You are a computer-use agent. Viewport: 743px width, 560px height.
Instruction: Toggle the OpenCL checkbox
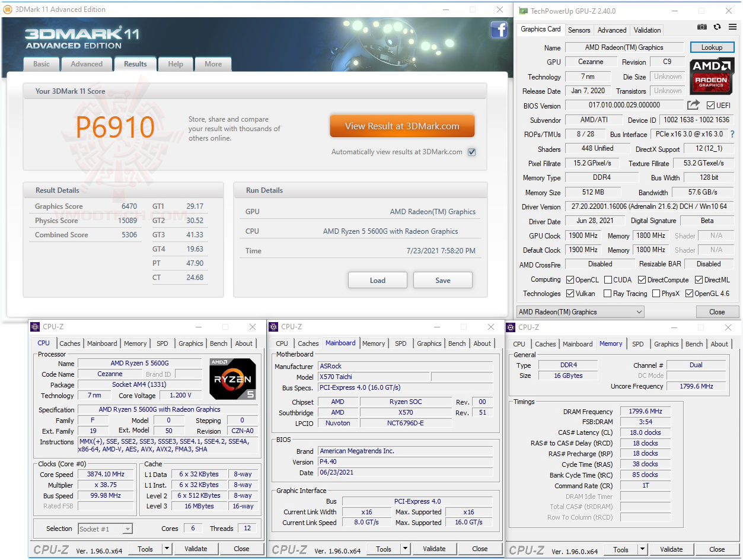pos(570,279)
